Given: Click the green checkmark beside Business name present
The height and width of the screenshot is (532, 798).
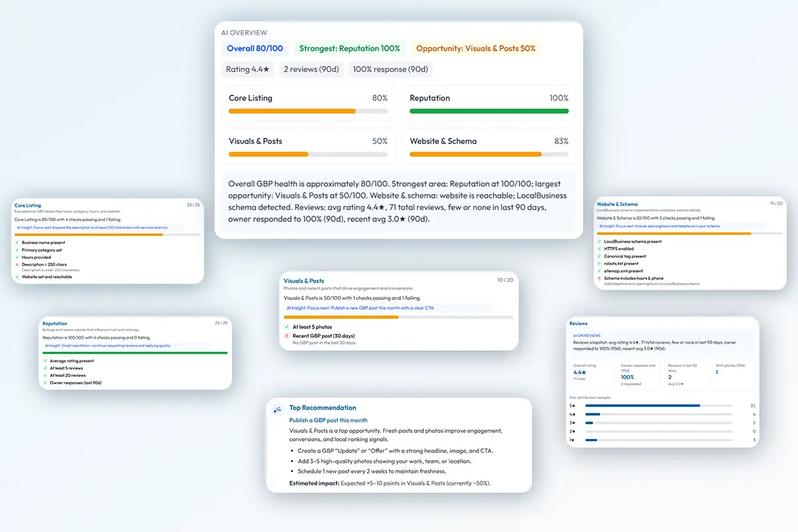Looking at the screenshot, I should (x=17, y=242).
